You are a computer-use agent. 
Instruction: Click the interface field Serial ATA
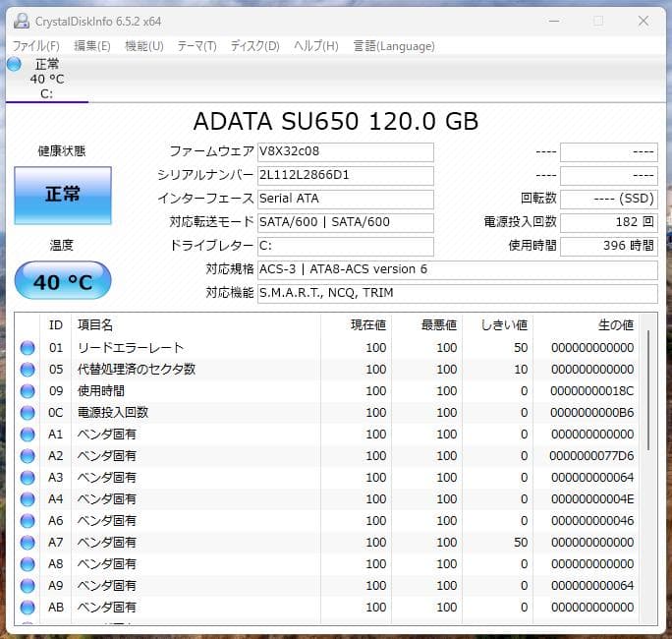[x=346, y=200]
